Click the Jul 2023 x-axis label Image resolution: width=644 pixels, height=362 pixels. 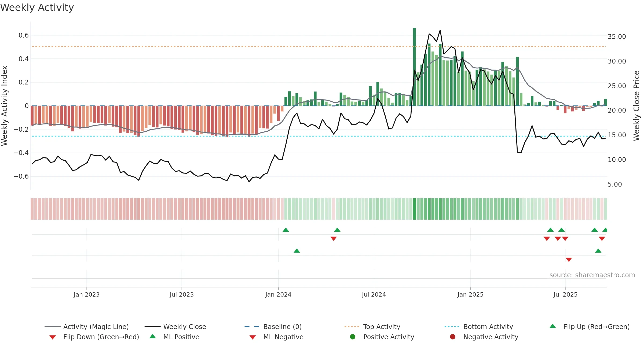182,294
